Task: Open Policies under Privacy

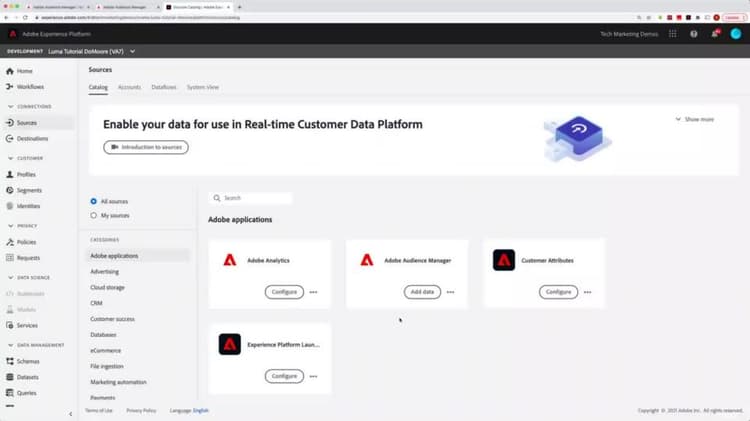Action: click(21, 242)
